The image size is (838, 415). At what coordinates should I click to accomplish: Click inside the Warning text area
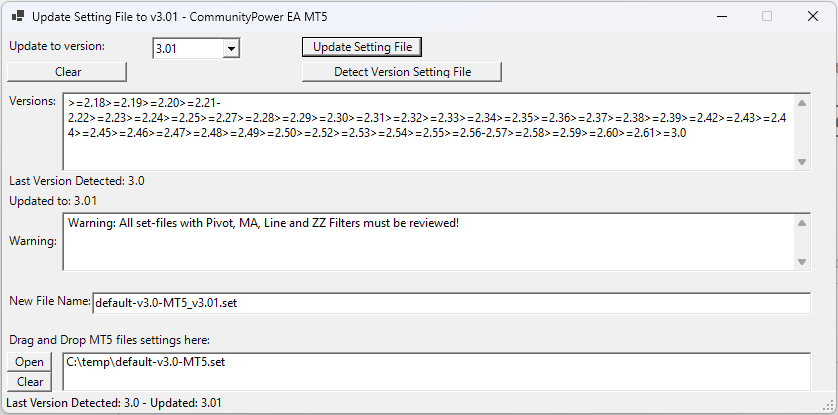pos(429,242)
